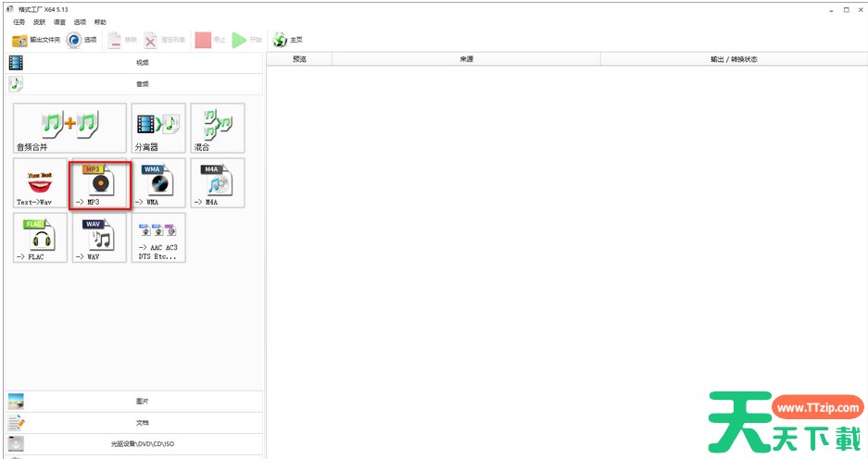
Task: Click the green 开始 start button
Action: 247,40
